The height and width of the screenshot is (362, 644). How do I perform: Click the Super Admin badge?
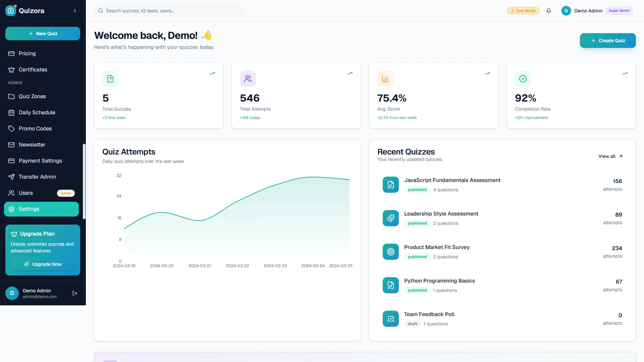[x=619, y=11]
